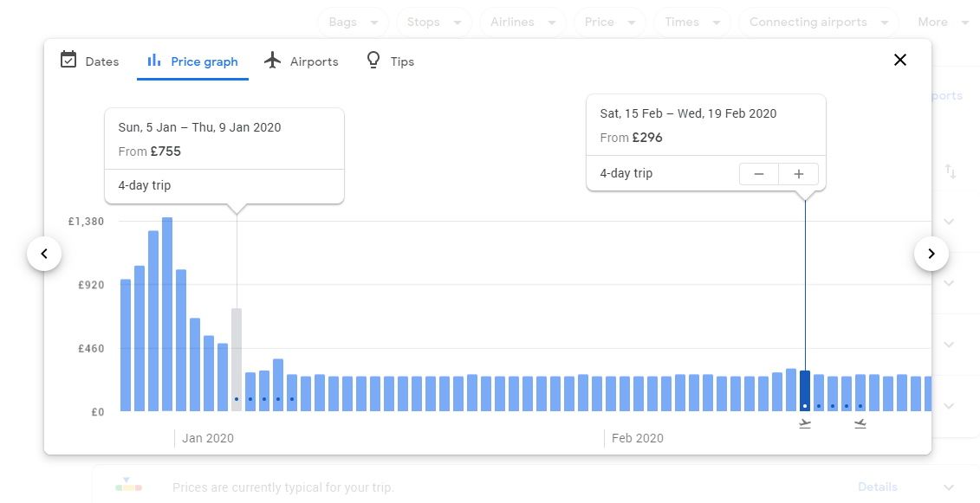This screenshot has width=980, height=503.
Task: Select the Price graph tab
Action: point(193,61)
